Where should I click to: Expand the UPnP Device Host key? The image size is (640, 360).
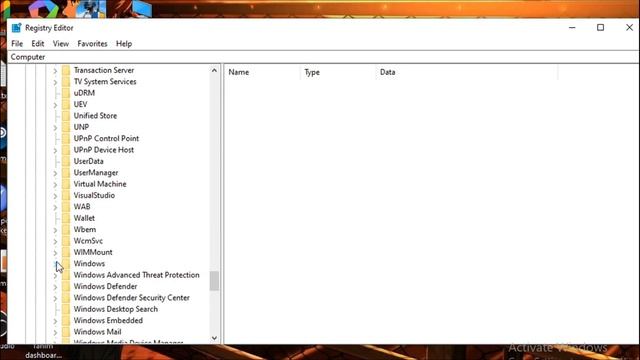[x=55, y=150]
